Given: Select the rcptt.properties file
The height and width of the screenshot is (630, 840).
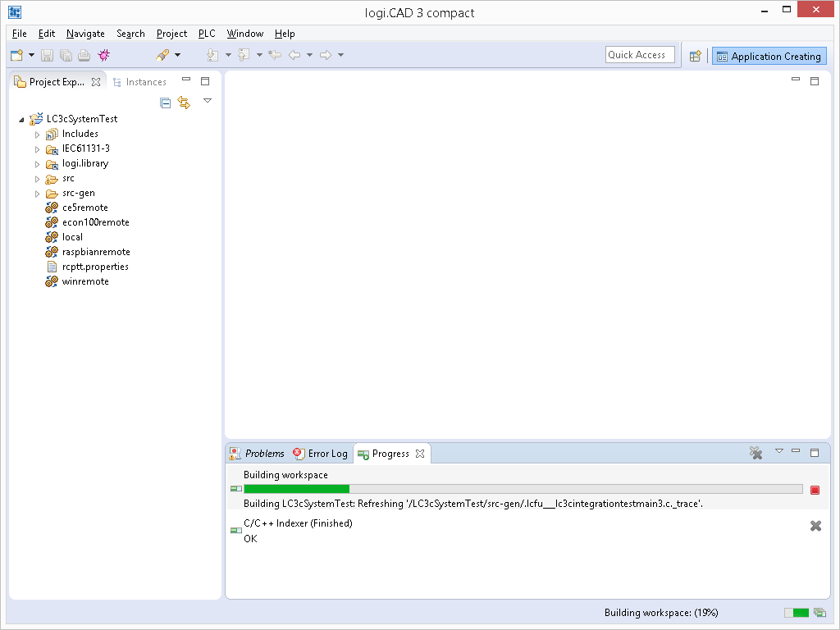Looking at the screenshot, I should click(x=95, y=267).
